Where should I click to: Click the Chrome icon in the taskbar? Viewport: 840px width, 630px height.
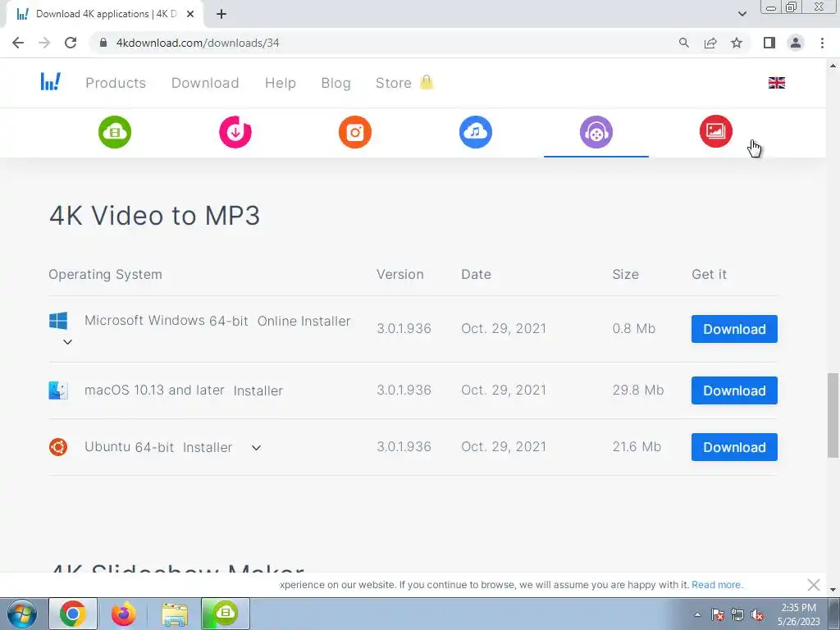pos(73,614)
